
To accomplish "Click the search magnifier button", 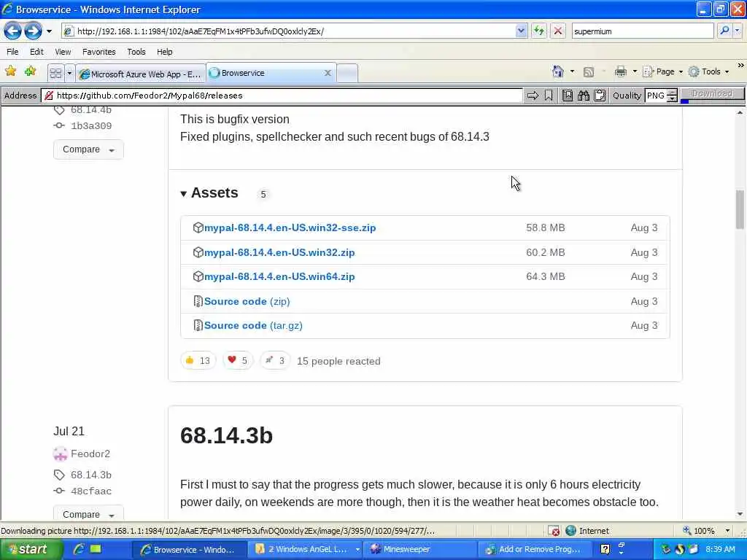I will [x=724, y=31].
